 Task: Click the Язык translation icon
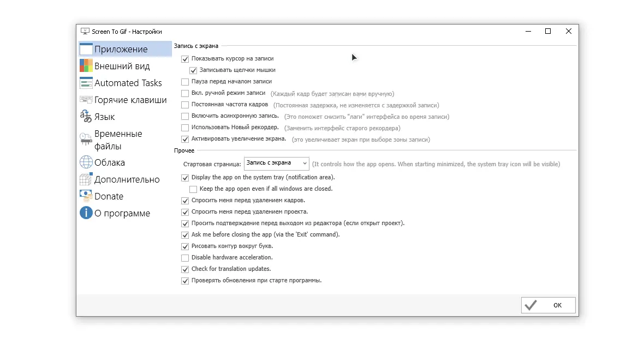click(x=86, y=117)
